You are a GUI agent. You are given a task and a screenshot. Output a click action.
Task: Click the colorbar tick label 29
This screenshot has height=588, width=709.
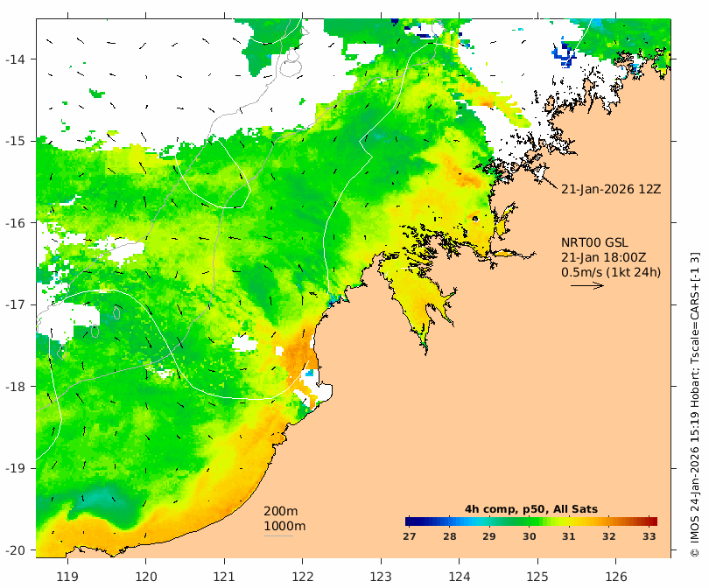[489, 536]
